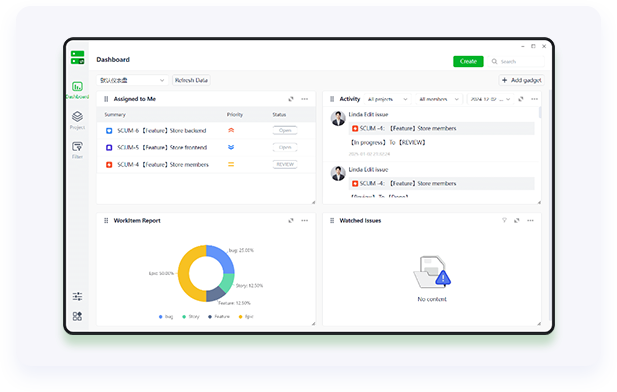Open the apps grid icon at sidebar bottom

click(x=77, y=316)
